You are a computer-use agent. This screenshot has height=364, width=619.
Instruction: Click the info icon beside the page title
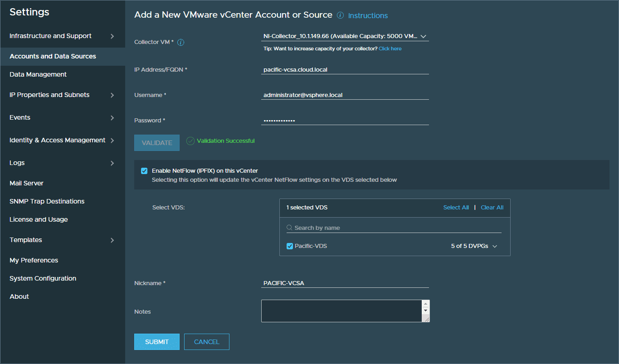click(340, 15)
